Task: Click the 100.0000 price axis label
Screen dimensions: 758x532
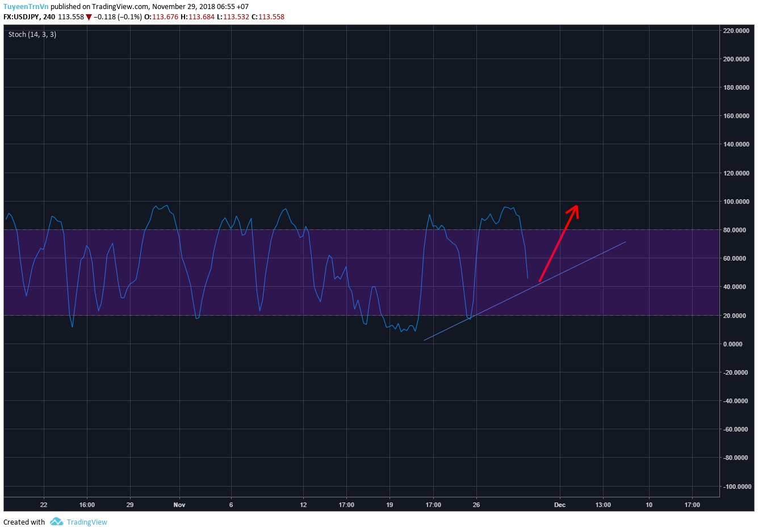Action: tap(736, 202)
